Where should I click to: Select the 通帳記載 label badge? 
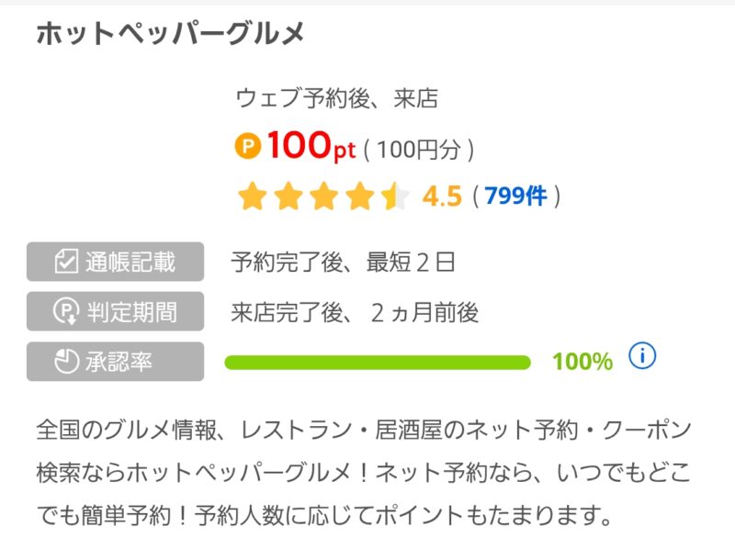[115, 263]
